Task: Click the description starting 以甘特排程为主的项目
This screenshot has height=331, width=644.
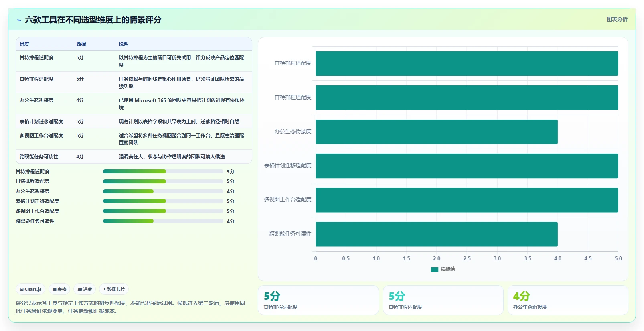Action: tap(181, 61)
